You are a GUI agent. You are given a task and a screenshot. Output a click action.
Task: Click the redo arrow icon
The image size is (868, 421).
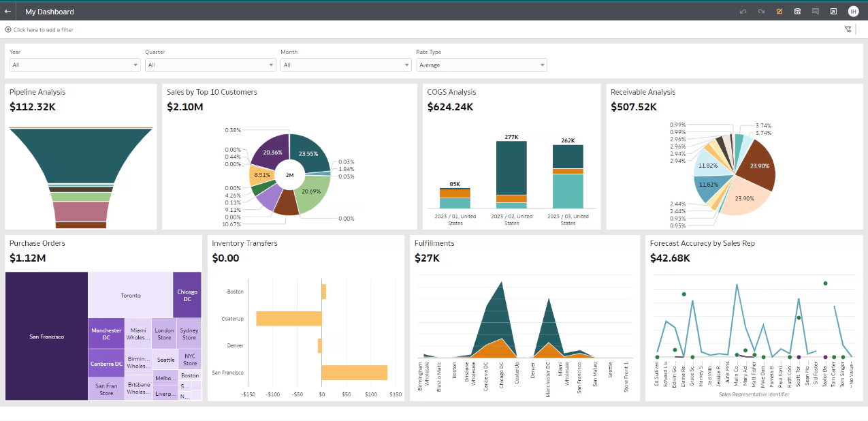[x=761, y=12]
